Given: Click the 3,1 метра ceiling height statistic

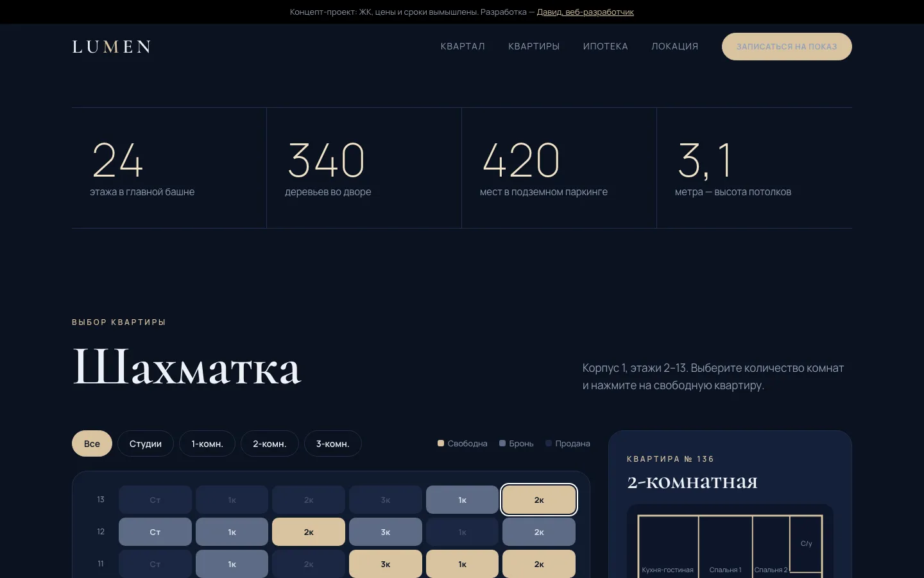Looking at the screenshot, I should (755, 168).
